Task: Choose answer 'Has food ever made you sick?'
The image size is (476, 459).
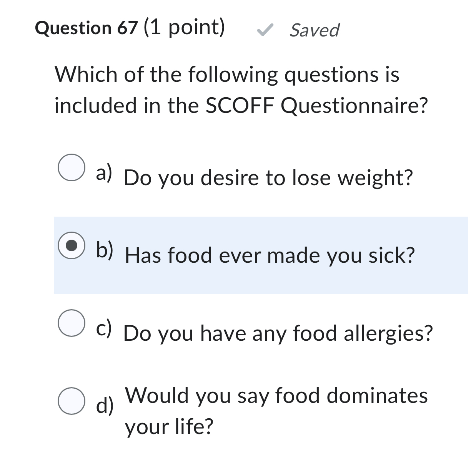Action: (x=270, y=255)
